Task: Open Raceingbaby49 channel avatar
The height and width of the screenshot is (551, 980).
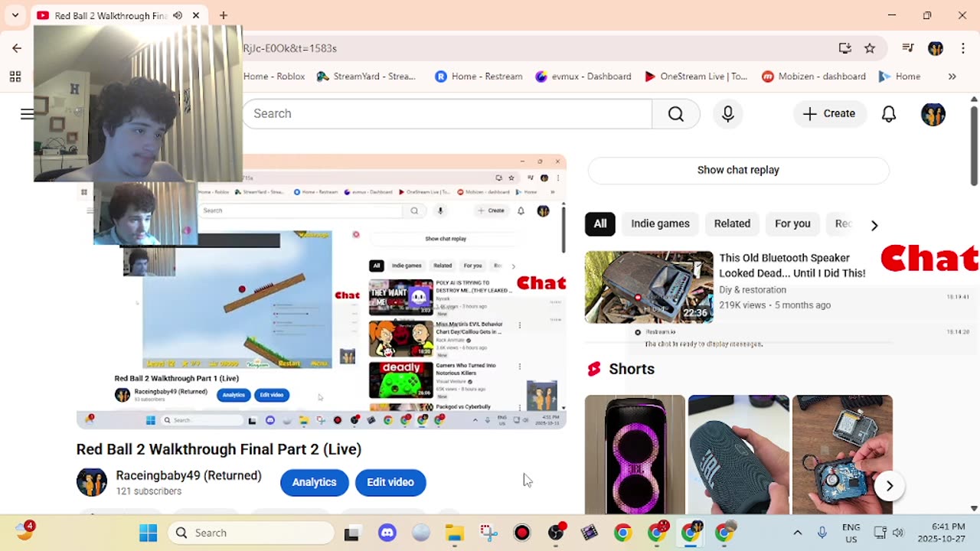Action: point(92,482)
